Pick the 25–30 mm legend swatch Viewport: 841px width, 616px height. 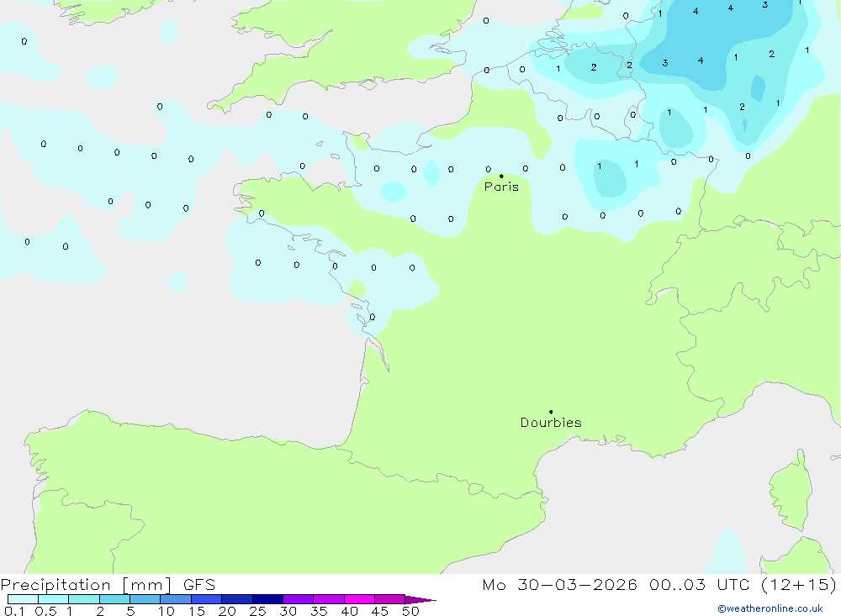(267, 599)
